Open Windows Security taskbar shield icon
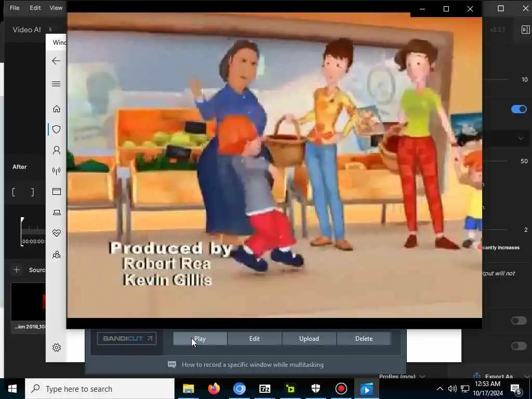Screen dimensions: 532x399 315,389
